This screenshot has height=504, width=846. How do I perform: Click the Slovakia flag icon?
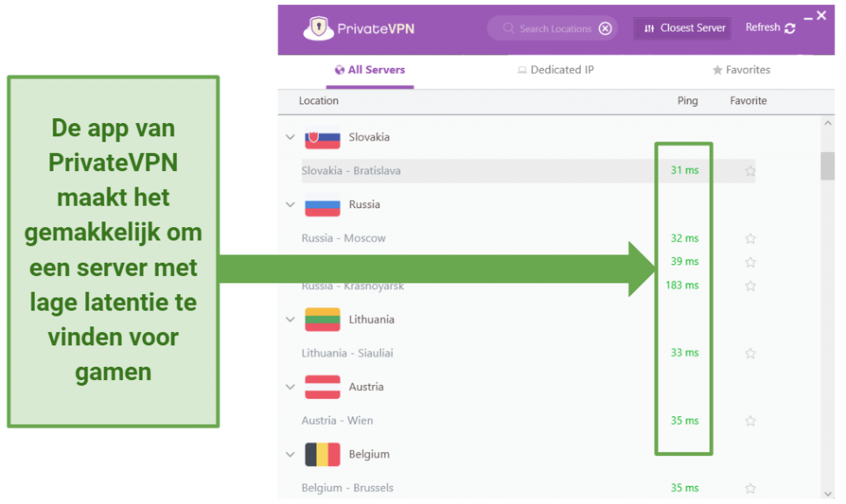[x=321, y=137]
